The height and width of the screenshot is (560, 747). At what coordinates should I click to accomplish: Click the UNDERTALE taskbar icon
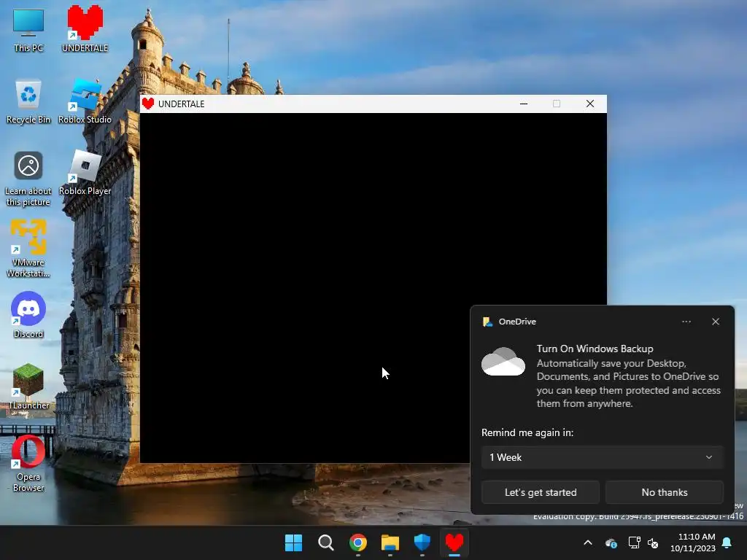(454, 542)
